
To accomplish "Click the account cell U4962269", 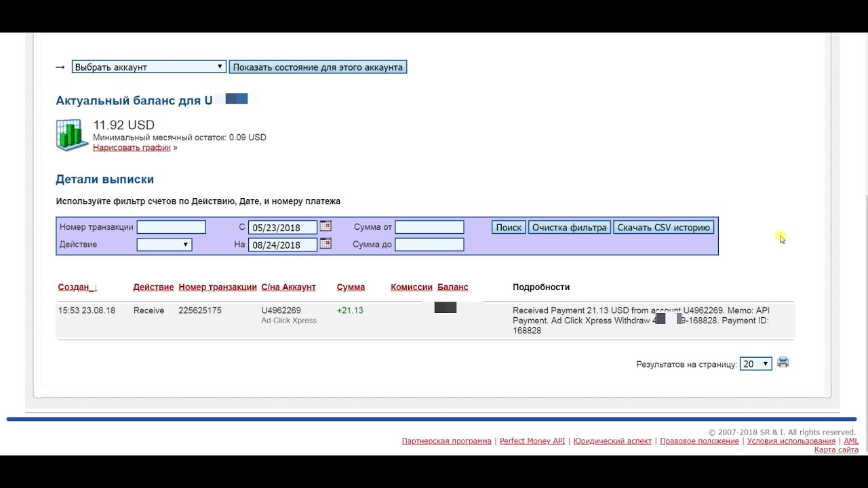I will tap(281, 310).
